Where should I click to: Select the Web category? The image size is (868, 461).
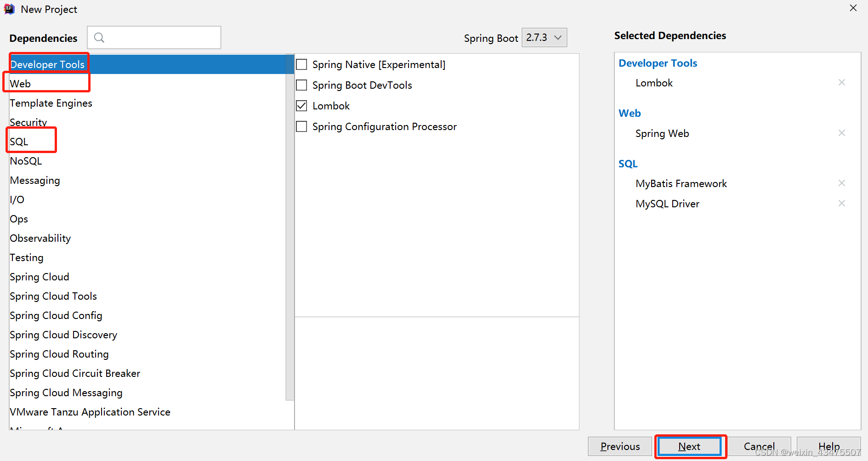pos(147,84)
